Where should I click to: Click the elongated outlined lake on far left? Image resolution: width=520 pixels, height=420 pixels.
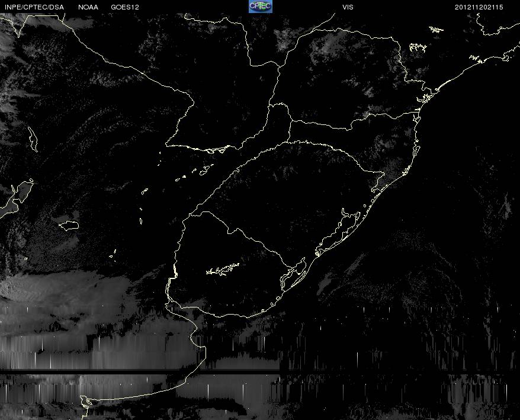click(33, 139)
